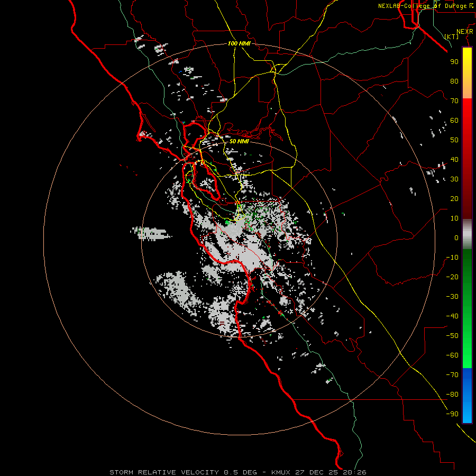Viewport: 476px width, 476px height.
Task: Select the 70 value on velocity scale
Action: pyautogui.click(x=454, y=101)
